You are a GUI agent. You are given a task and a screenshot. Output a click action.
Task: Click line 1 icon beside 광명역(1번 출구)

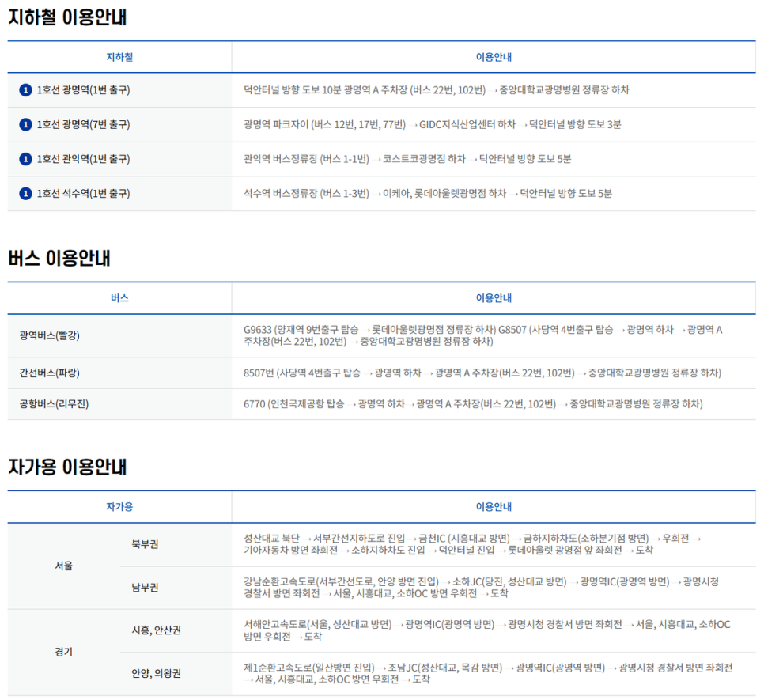[x=25, y=90]
